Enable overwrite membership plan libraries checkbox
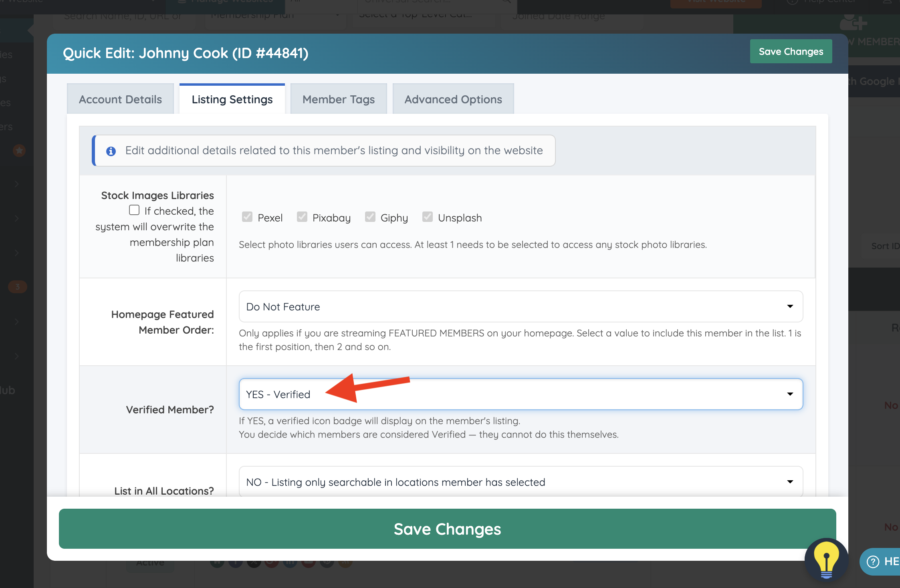900x588 pixels. pyautogui.click(x=134, y=210)
